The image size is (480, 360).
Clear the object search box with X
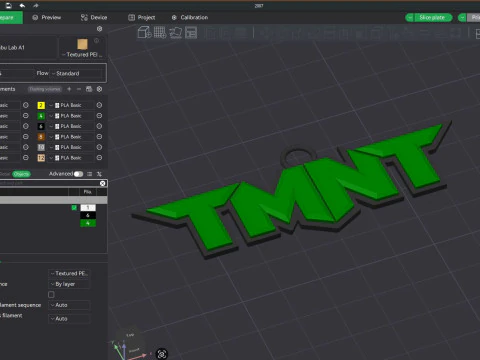point(103,183)
